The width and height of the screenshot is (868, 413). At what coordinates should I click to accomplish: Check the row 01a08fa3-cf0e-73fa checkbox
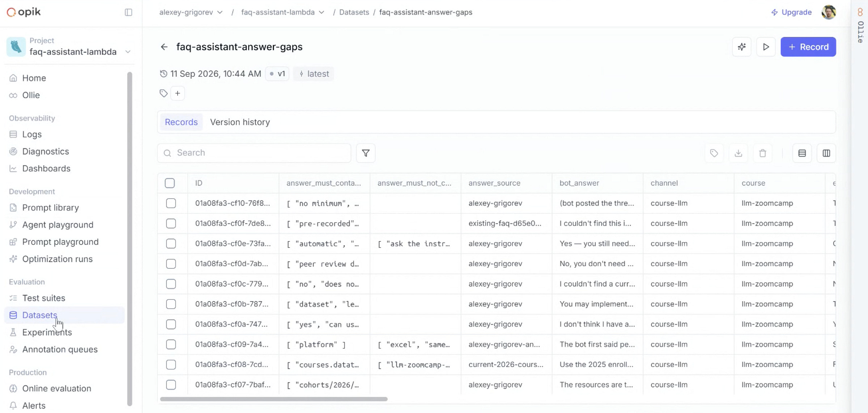171,244
